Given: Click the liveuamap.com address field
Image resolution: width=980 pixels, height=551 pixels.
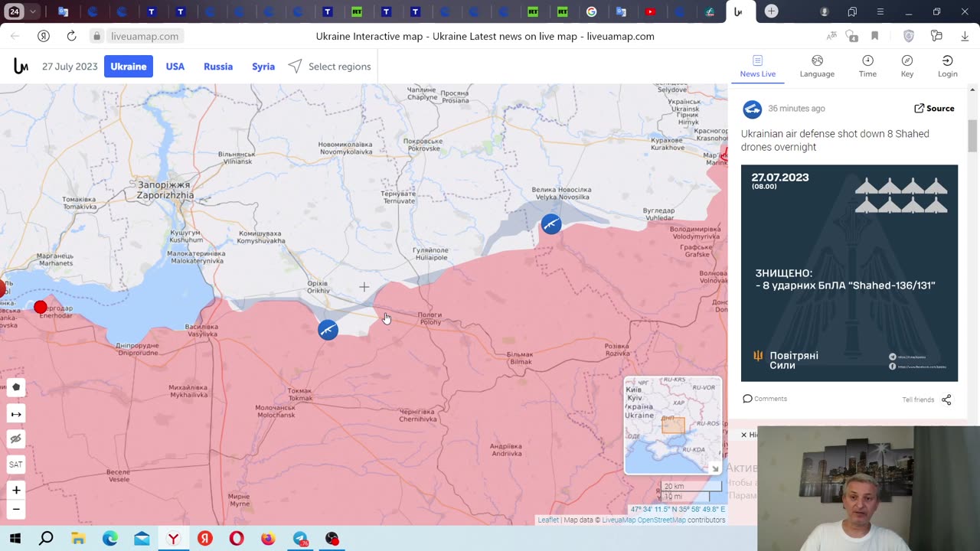Looking at the screenshot, I should pyautogui.click(x=145, y=36).
